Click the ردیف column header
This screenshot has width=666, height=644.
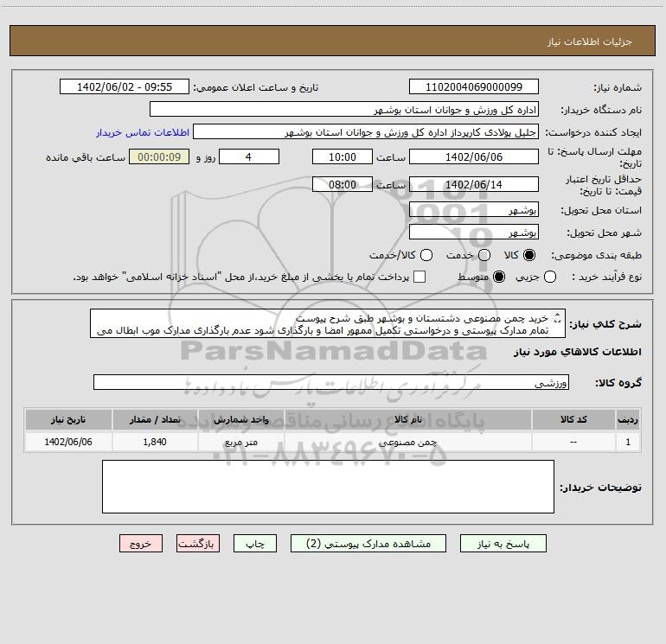click(x=628, y=419)
